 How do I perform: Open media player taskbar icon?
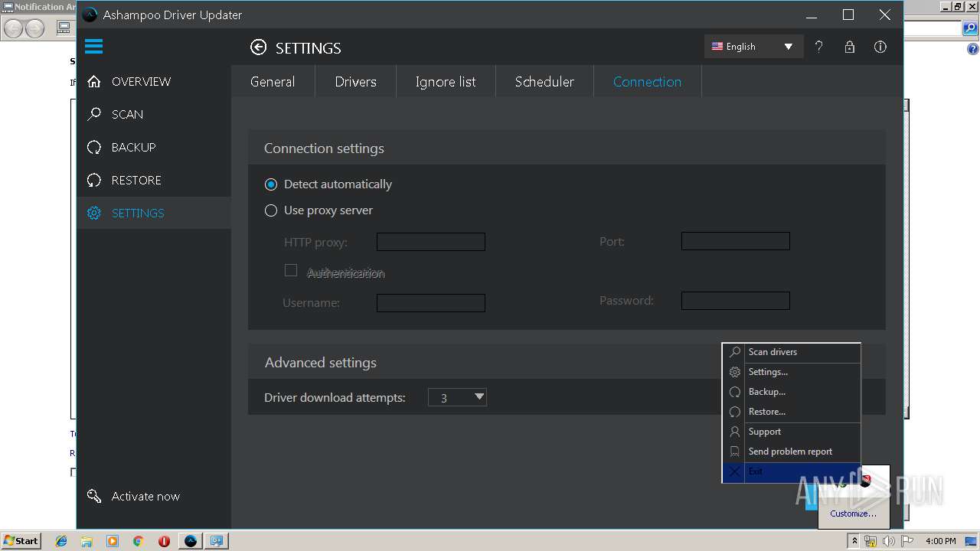click(x=113, y=541)
